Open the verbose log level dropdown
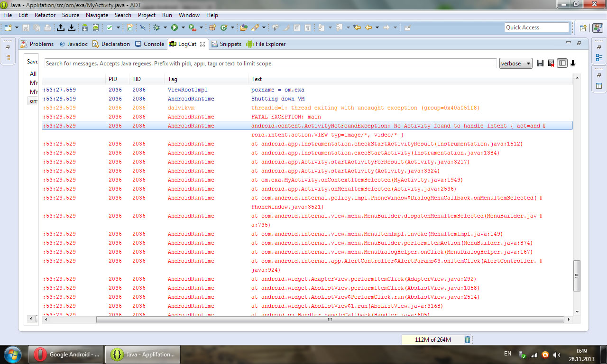The image size is (607, 364). pyautogui.click(x=515, y=64)
